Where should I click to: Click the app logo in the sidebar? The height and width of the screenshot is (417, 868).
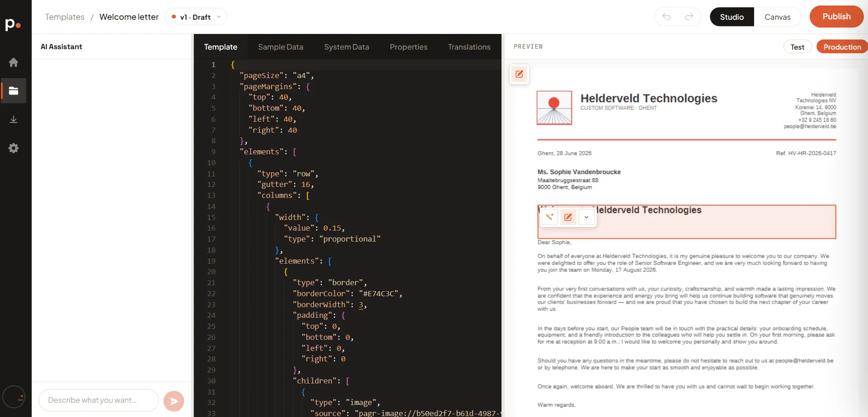12,24
